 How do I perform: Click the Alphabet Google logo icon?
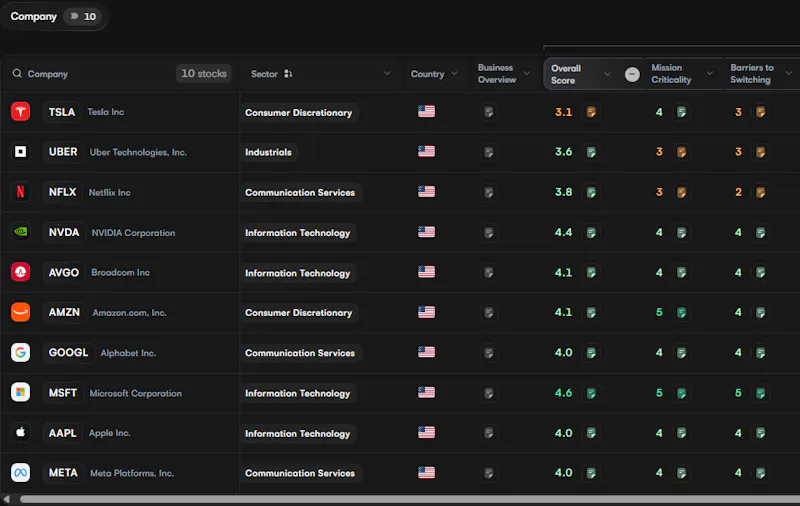[20, 352]
